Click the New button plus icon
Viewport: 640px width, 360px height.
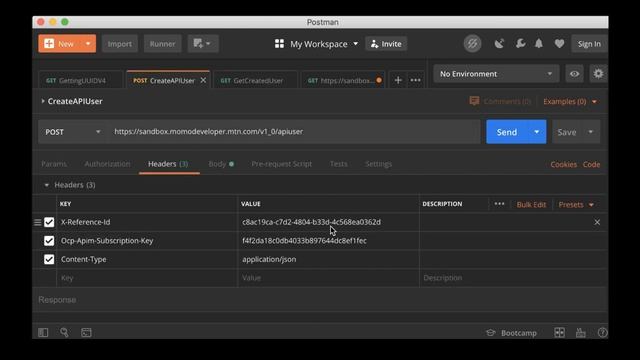pos(49,44)
